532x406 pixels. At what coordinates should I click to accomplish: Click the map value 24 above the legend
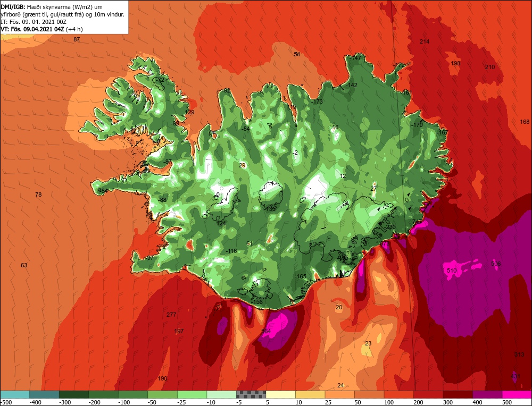coord(340,385)
